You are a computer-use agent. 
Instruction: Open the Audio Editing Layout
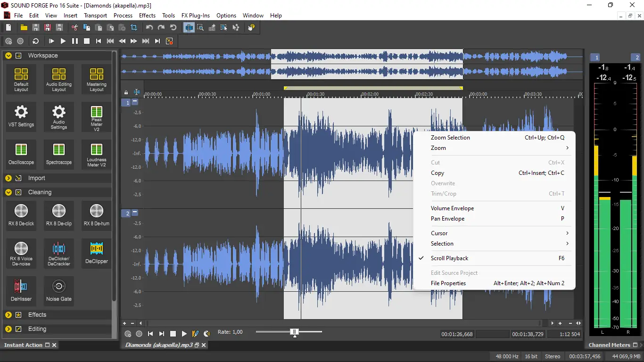coord(58,79)
